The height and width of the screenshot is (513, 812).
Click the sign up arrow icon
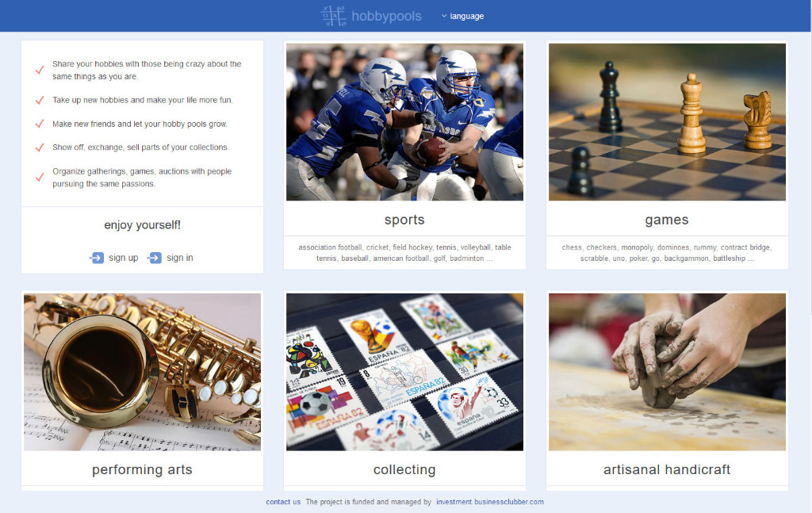[x=96, y=258]
